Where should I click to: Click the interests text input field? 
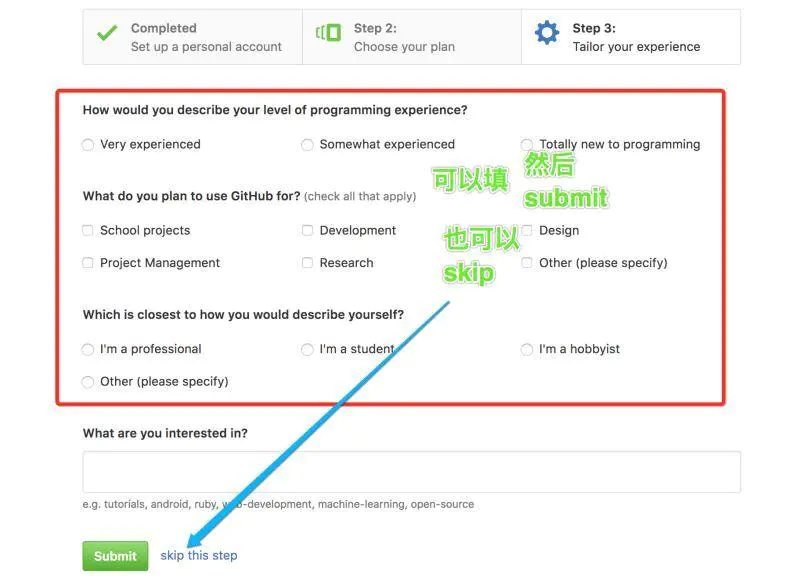tap(411, 471)
